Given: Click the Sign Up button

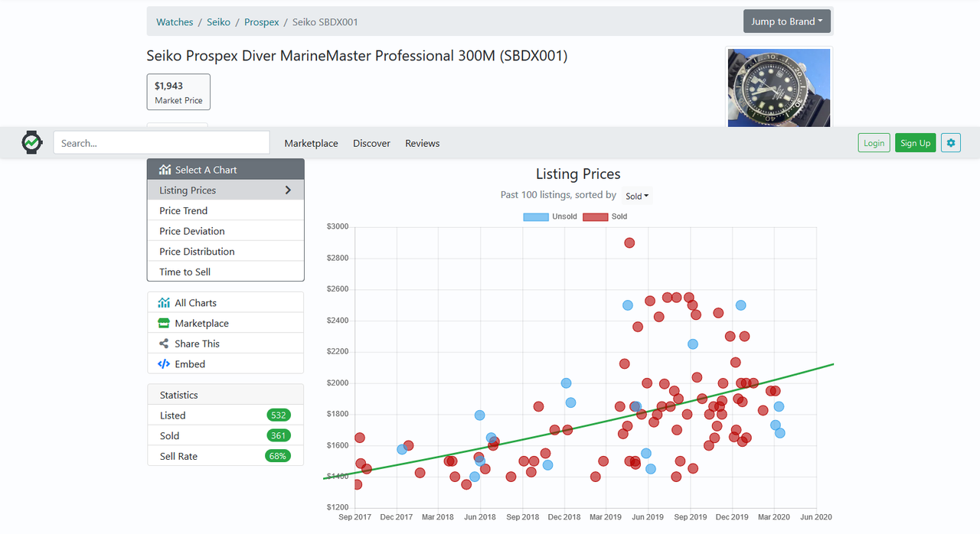Looking at the screenshot, I should coord(915,143).
